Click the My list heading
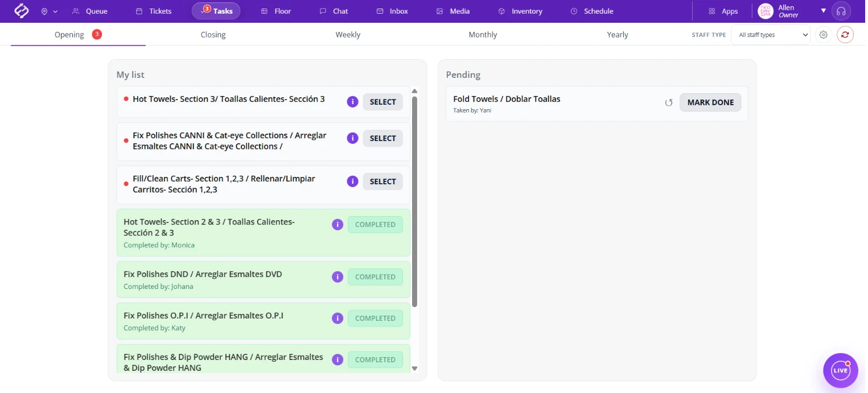868x393 pixels. (130, 75)
